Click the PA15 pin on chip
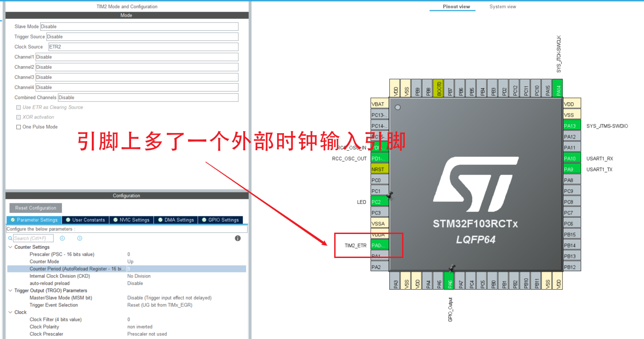This screenshot has height=339, width=644. pos(548,88)
